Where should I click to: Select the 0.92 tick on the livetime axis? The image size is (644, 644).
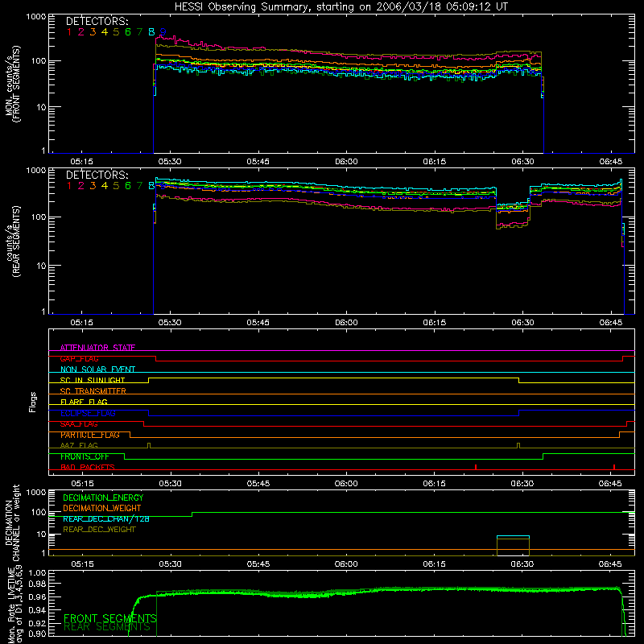(x=37, y=623)
